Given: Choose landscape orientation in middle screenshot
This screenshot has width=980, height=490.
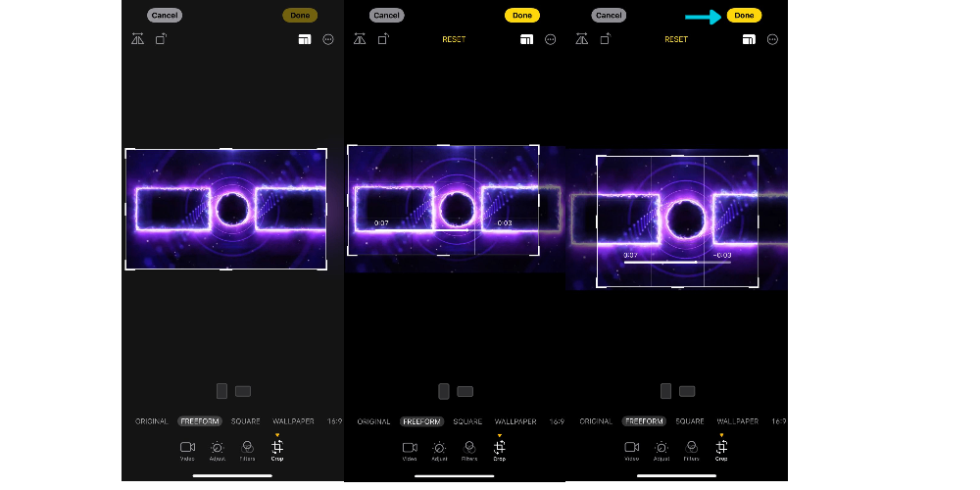Looking at the screenshot, I should click(x=465, y=391).
